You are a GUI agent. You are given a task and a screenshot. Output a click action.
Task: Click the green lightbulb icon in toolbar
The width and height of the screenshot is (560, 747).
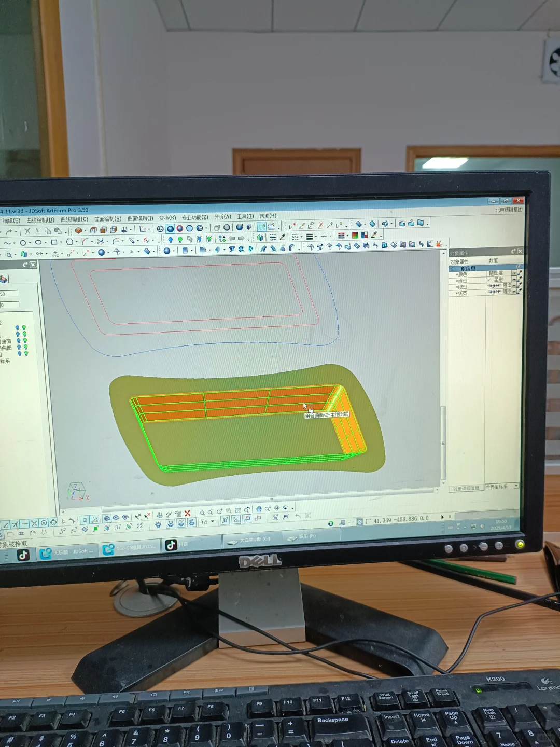point(179,239)
